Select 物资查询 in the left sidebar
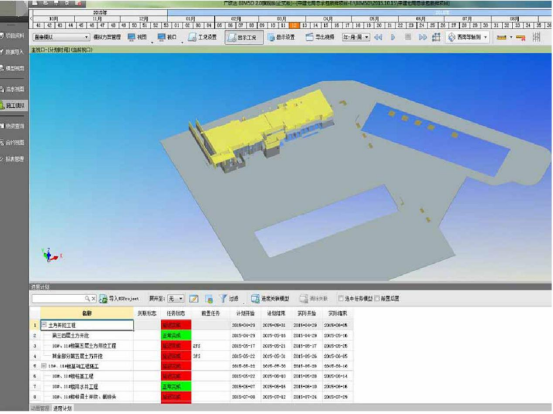Screen dimensions: 553x414 [x=13, y=126]
